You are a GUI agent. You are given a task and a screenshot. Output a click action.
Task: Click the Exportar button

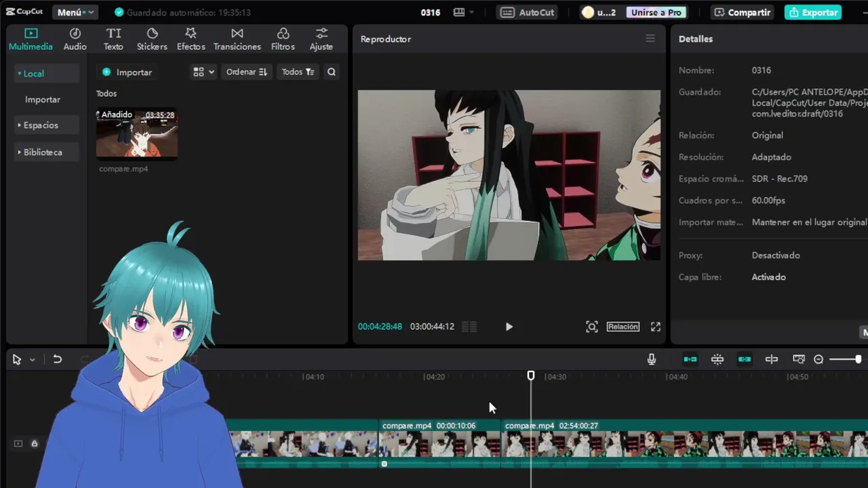pos(813,12)
